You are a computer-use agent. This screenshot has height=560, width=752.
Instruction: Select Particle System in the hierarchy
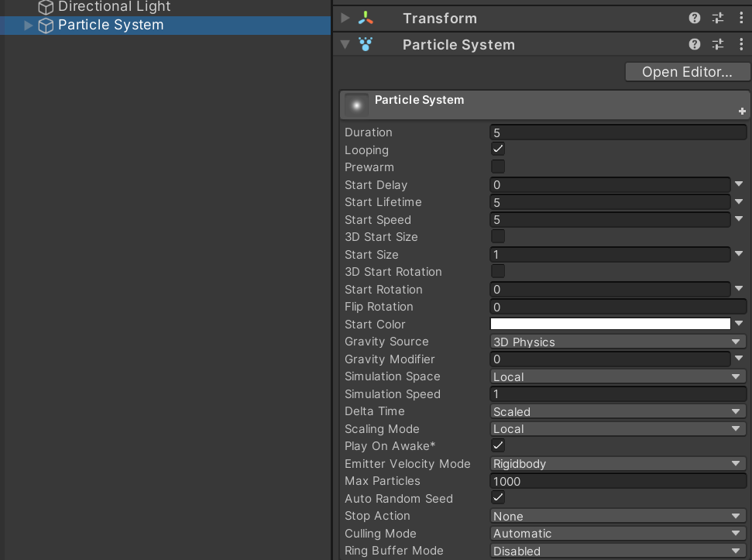pyautogui.click(x=111, y=26)
